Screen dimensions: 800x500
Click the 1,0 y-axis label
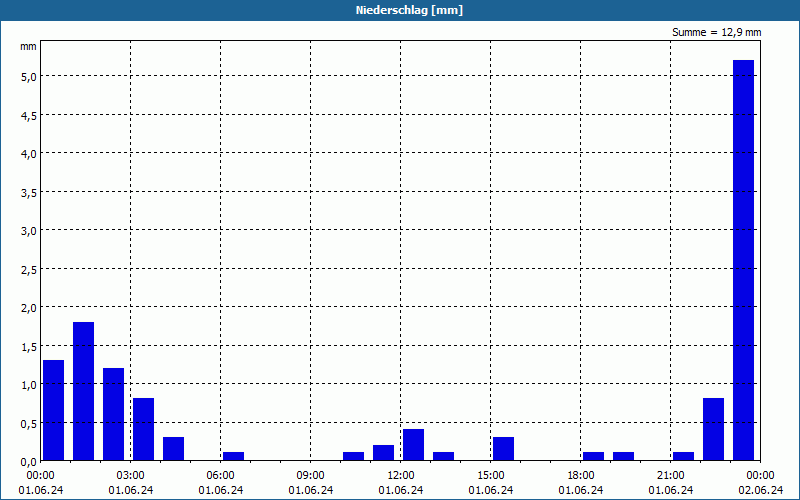[x=28, y=385]
